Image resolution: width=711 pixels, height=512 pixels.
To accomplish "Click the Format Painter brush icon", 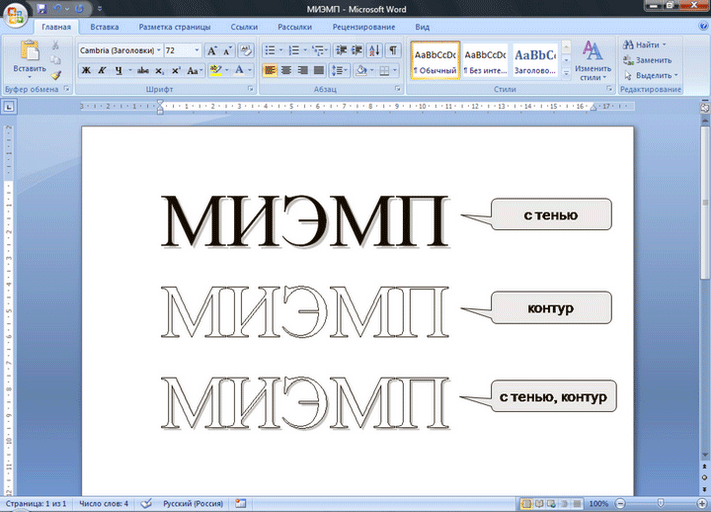I will click(x=56, y=75).
